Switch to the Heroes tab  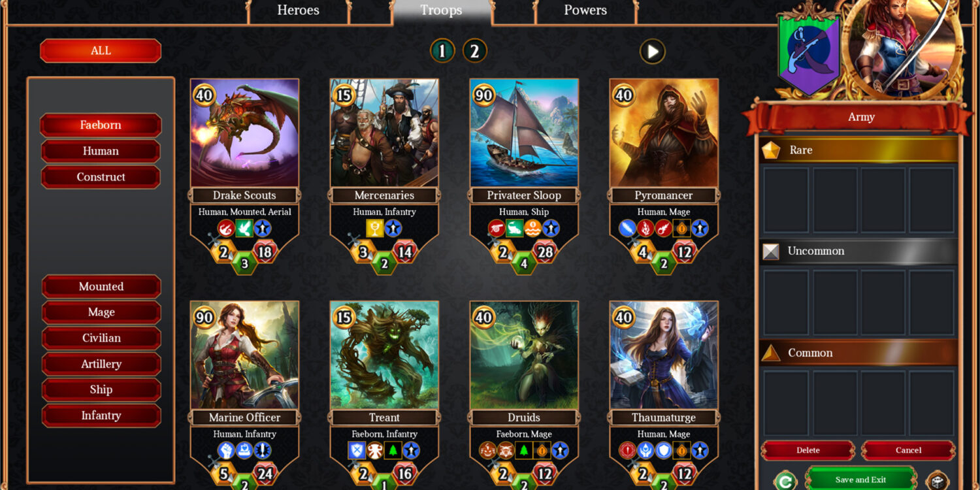coord(298,11)
